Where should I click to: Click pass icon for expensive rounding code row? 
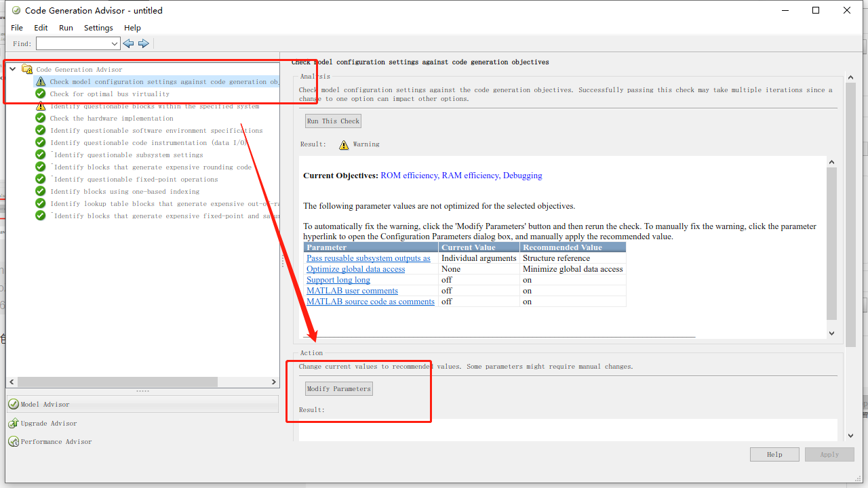point(41,167)
